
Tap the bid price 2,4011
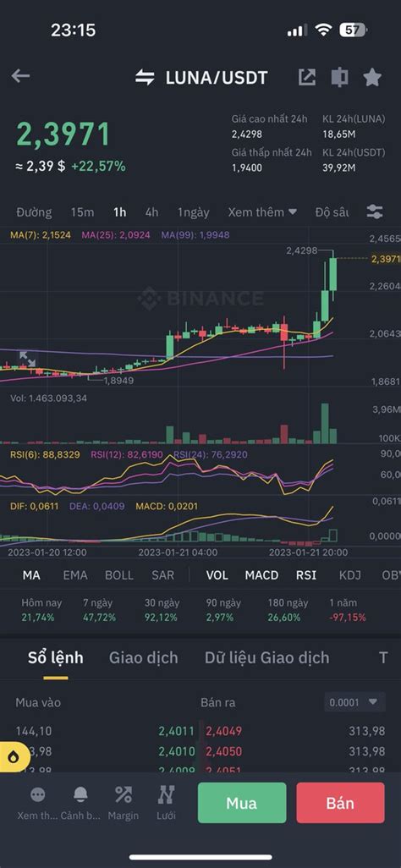coord(177,731)
